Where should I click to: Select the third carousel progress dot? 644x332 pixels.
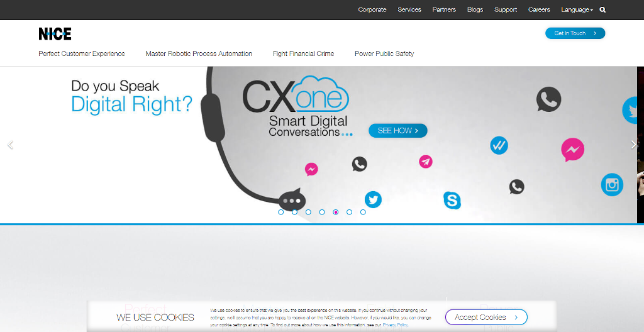tap(308, 212)
